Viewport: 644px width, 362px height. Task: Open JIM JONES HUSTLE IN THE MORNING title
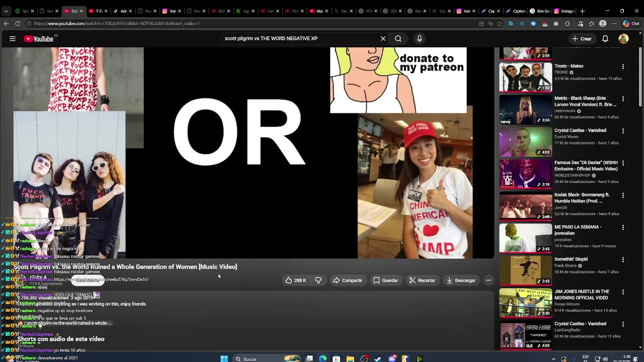tap(582, 295)
